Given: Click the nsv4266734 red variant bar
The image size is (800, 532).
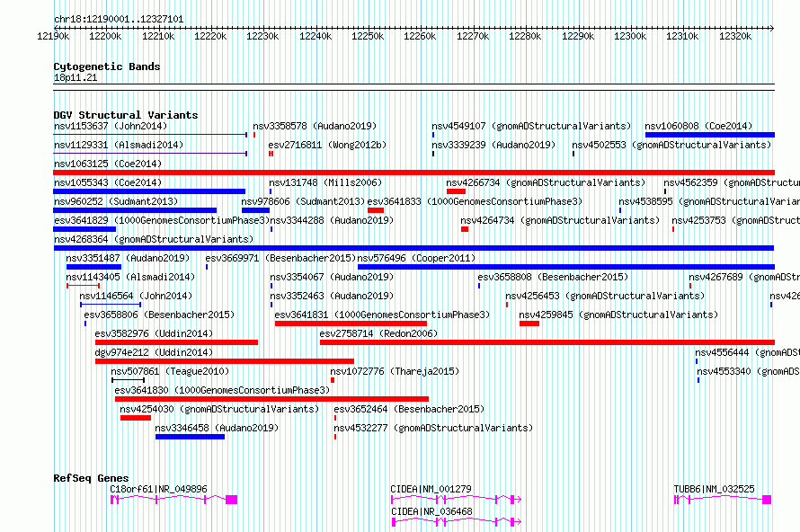Looking at the screenshot, I should 456,191.
